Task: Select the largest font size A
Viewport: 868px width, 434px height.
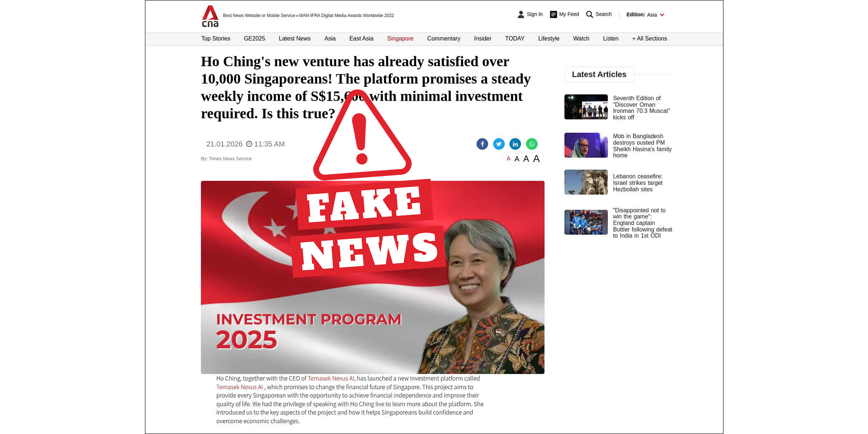Action: pyautogui.click(x=536, y=159)
